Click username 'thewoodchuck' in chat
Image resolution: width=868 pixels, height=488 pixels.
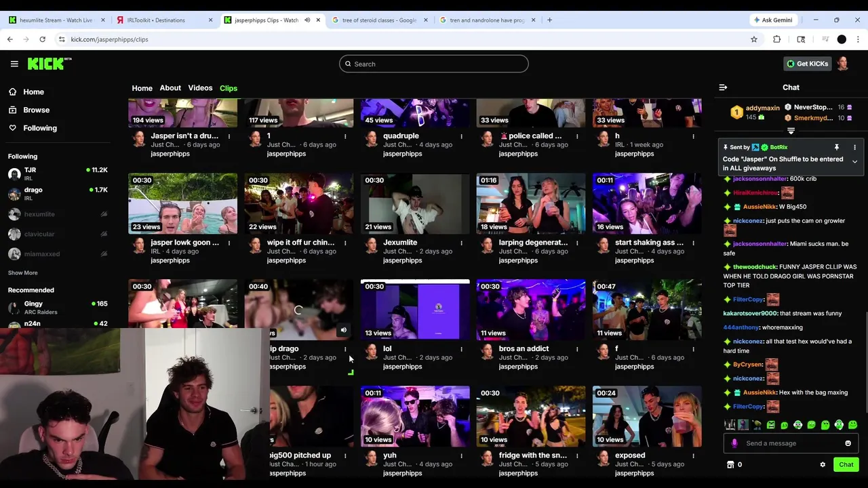(755, 267)
